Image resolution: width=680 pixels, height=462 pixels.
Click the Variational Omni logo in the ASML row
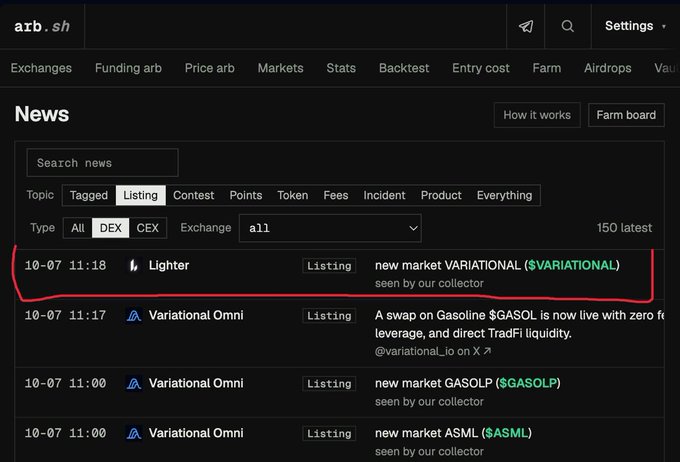[x=134, y=433]
